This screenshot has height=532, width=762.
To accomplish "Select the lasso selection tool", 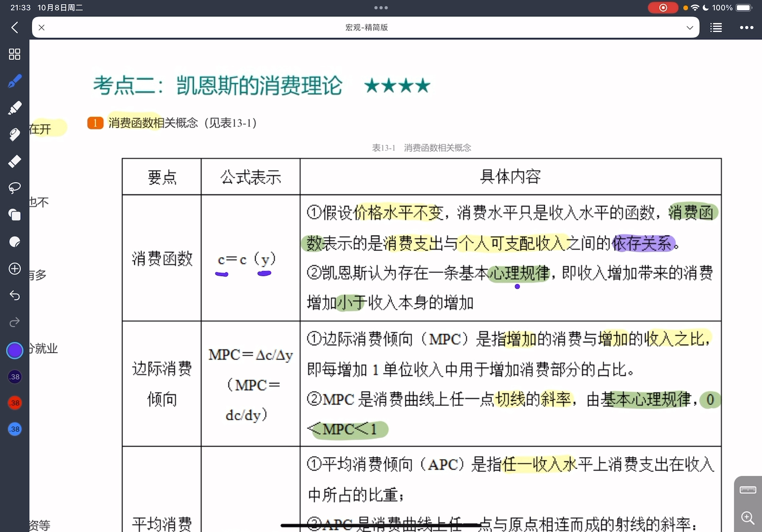I will click(15, 188).
